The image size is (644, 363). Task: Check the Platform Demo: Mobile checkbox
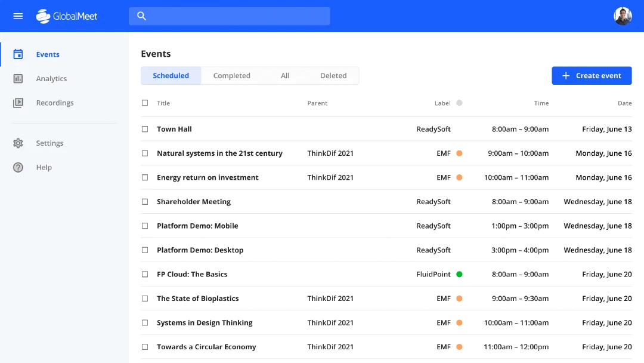point(145,226)
